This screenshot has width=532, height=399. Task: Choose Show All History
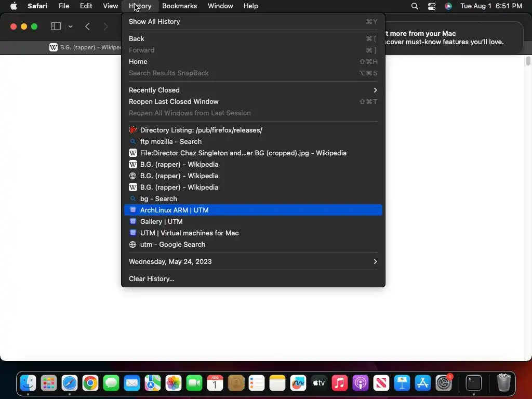point(253,21)
